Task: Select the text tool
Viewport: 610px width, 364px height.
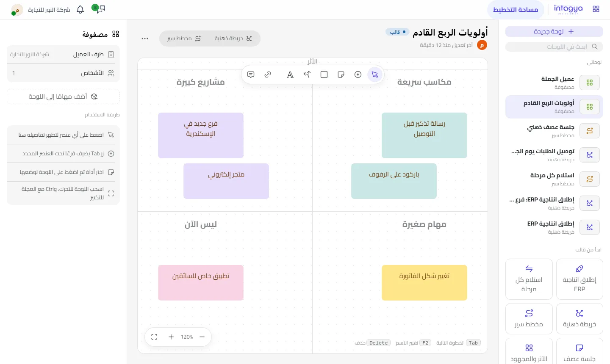Action: pyautogui.click(x=290, y=74)
